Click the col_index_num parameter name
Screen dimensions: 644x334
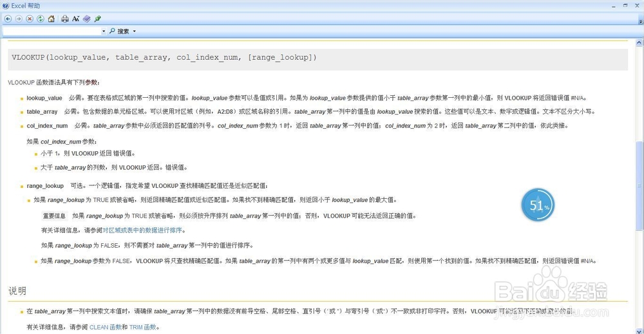point(47,125)
